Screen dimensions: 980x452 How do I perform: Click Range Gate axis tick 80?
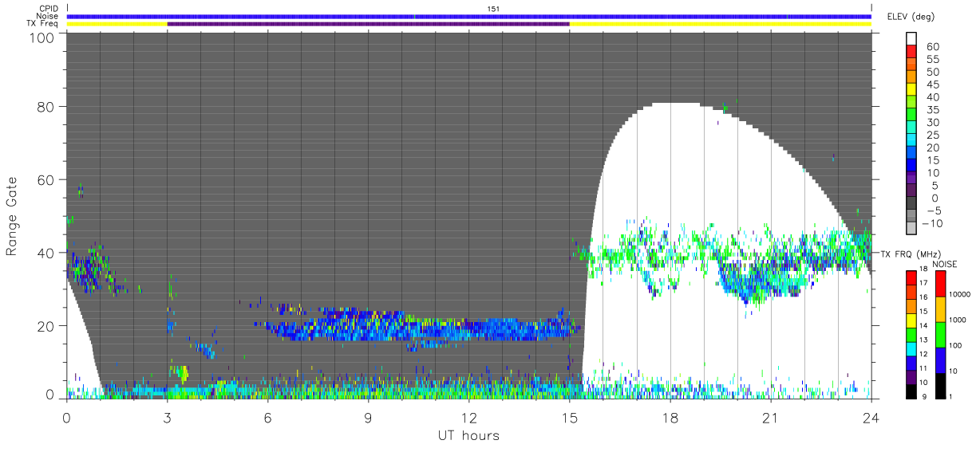47,107
